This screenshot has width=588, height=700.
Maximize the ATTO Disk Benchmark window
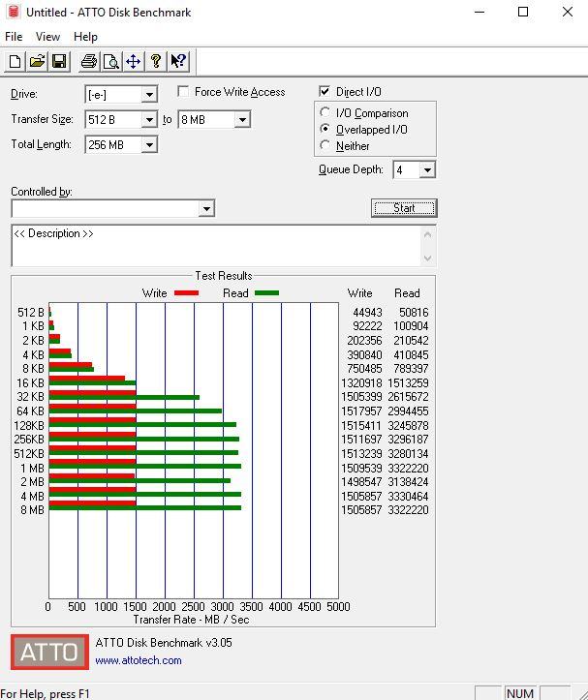coord(523,12)
